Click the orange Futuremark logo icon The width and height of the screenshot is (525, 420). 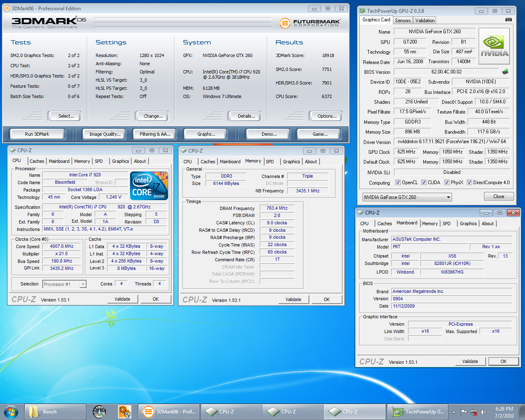(x=285, y=23)
